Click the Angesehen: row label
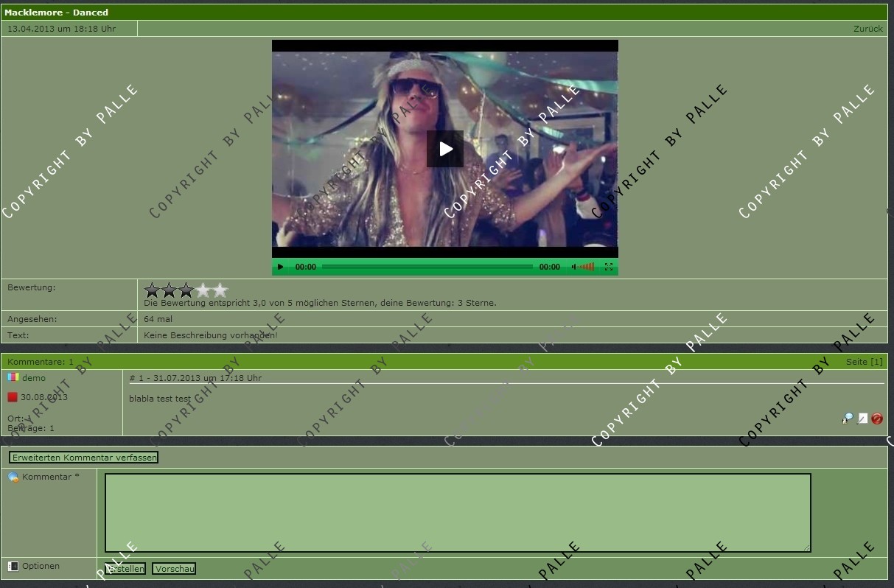The width and height of the screenshot is (894, 588). coord(32,319)
